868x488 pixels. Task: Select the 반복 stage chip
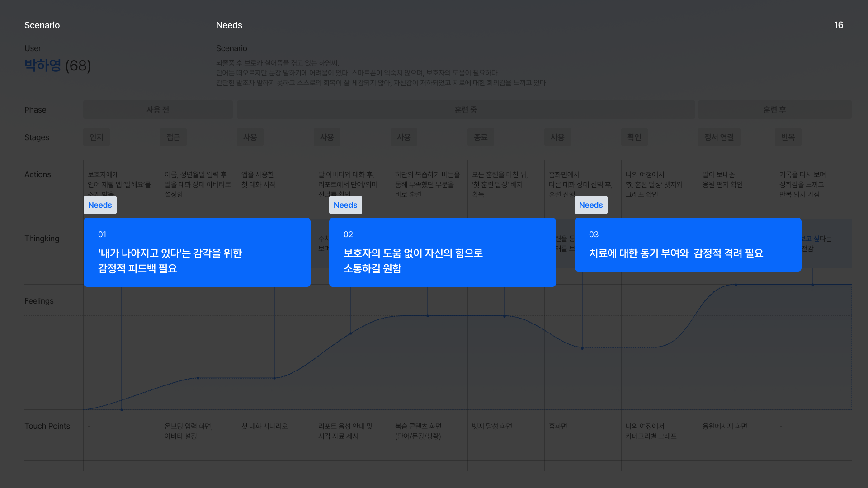click(x=788, y=137)
